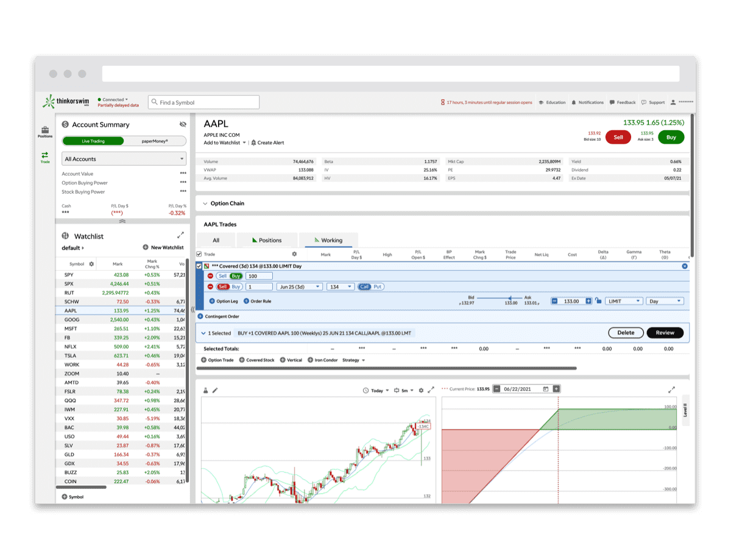Screen dimensions: 731x560
Task: Uncheck the Covered order row checkbox
Action: (x=199, y=266)
